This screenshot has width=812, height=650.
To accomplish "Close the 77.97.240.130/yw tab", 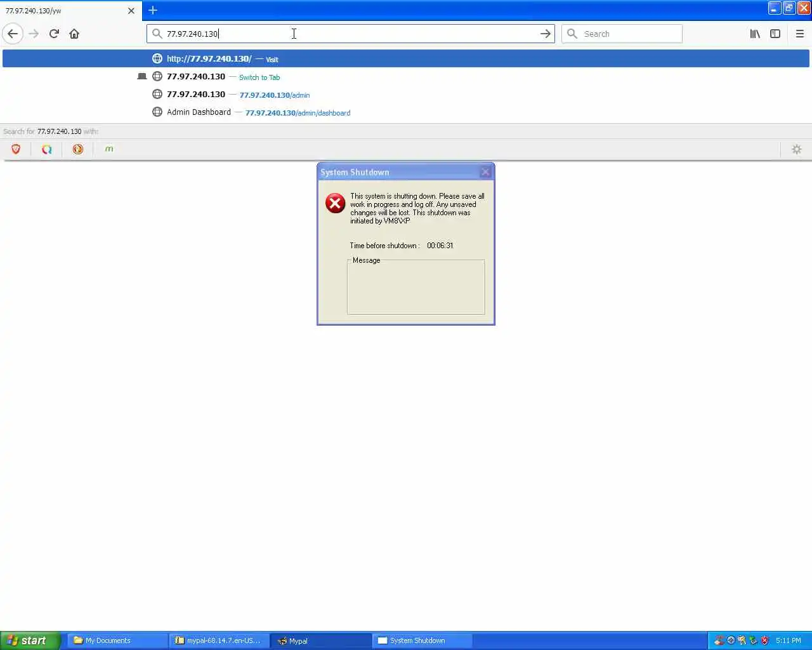I will click(x=131, y=11).
